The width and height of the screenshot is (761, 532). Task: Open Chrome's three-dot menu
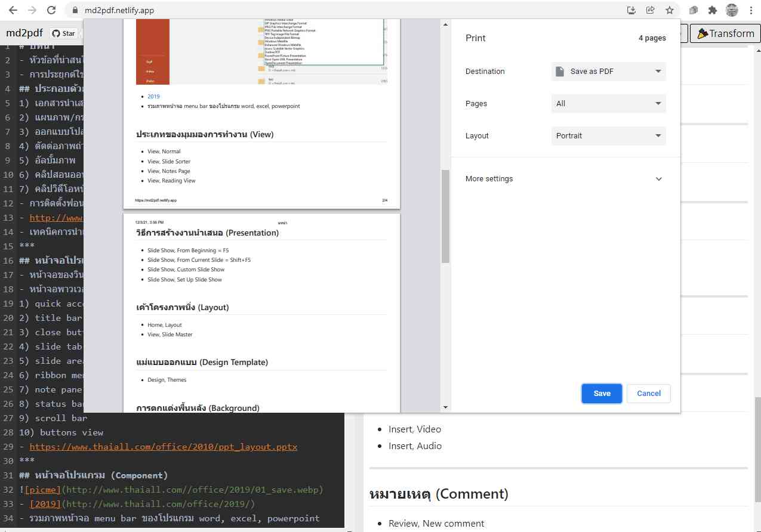tap(751, 10)
